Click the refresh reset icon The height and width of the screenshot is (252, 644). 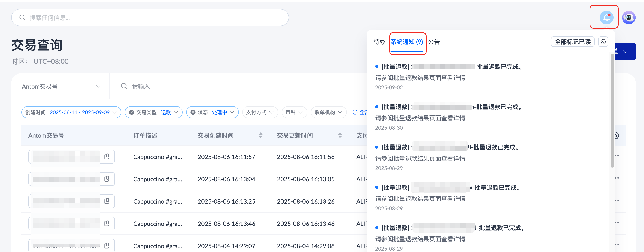point(355,112)
